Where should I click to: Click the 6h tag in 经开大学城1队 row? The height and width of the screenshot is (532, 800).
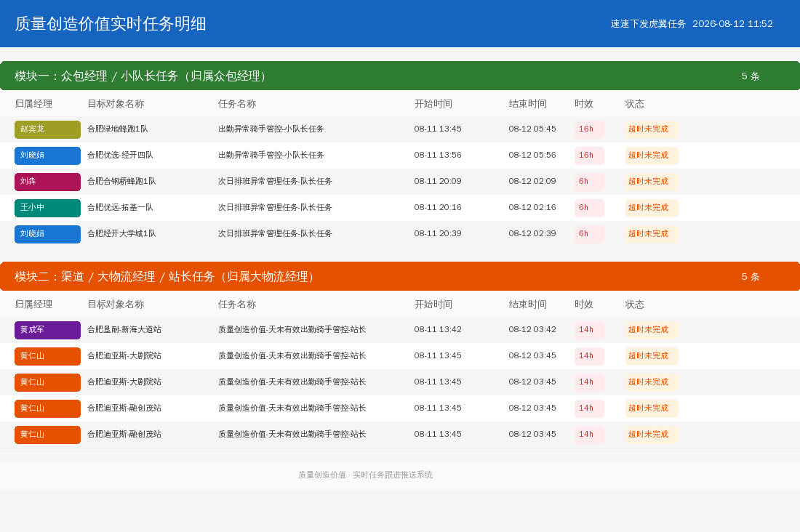click(x=589, y=234)
